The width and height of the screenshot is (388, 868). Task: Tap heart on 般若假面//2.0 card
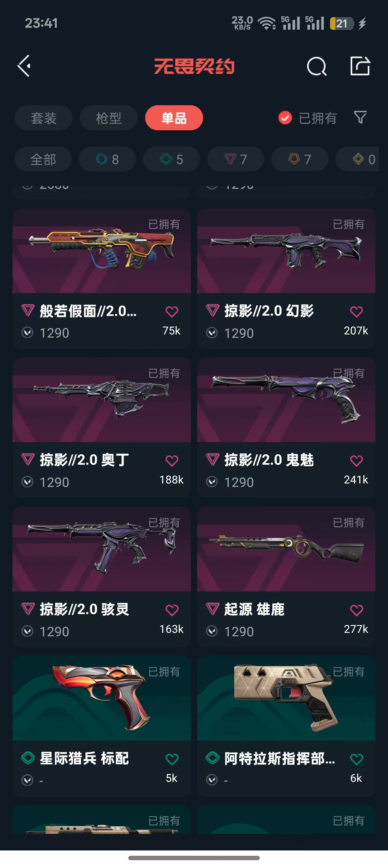click(172, 312)
